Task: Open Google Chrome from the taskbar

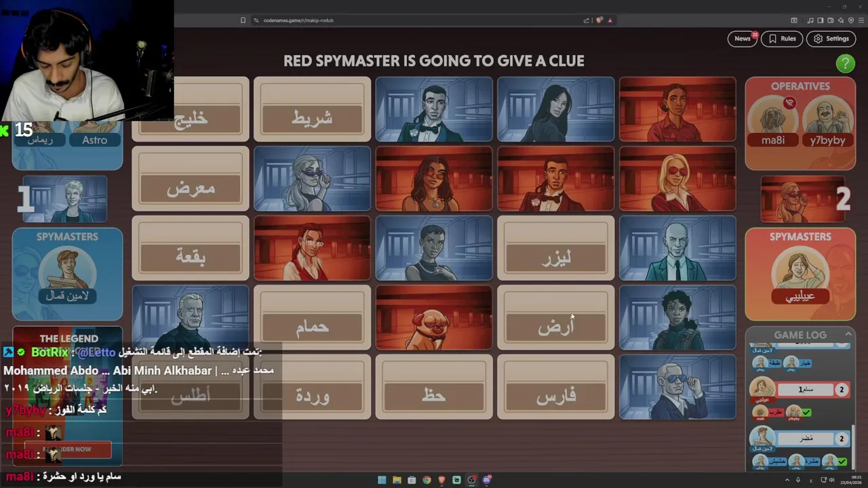Action: [427, 480]
